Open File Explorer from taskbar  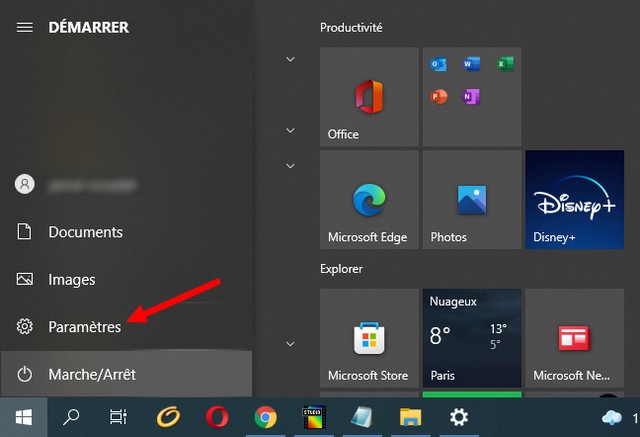point(410,417)
